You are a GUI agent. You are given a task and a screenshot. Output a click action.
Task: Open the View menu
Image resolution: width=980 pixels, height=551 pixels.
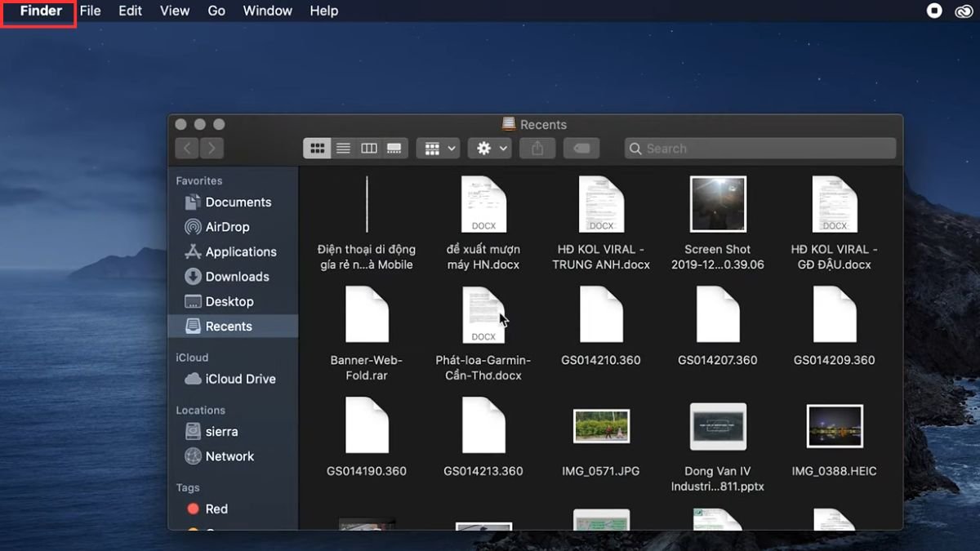[175, 11]
